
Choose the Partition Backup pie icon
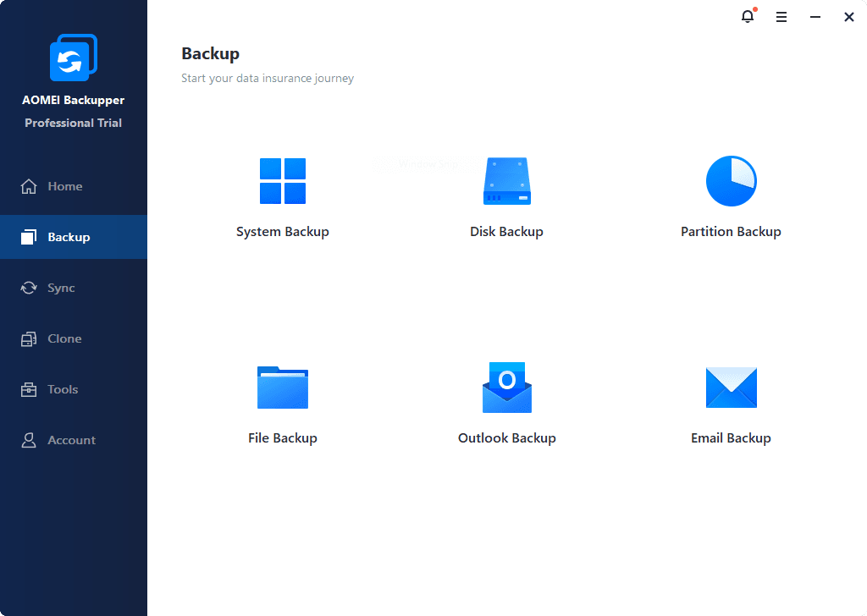731,181
